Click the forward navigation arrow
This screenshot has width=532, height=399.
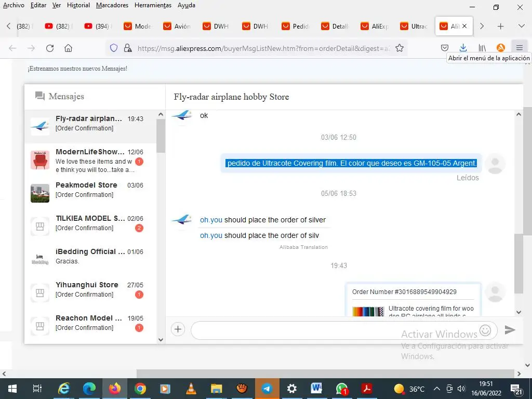pyautogui.click(x=31, y=48)
